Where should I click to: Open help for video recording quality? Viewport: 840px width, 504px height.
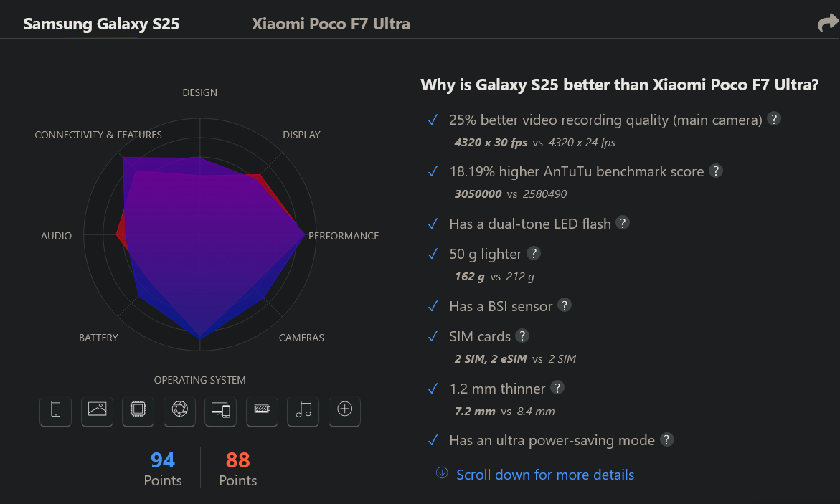pos(773,118)
